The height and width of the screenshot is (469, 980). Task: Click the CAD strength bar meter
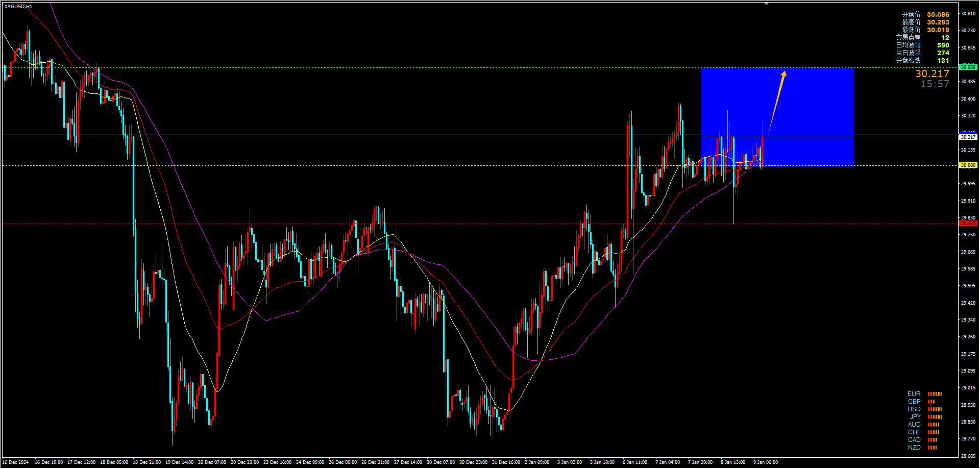(933, 440)
